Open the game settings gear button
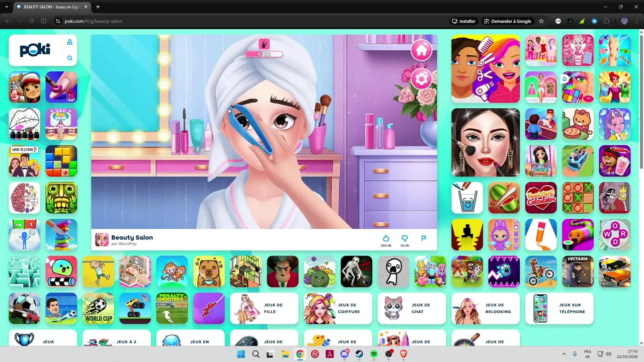The width and height of the screenshot is (644, 362). (422, 79)
